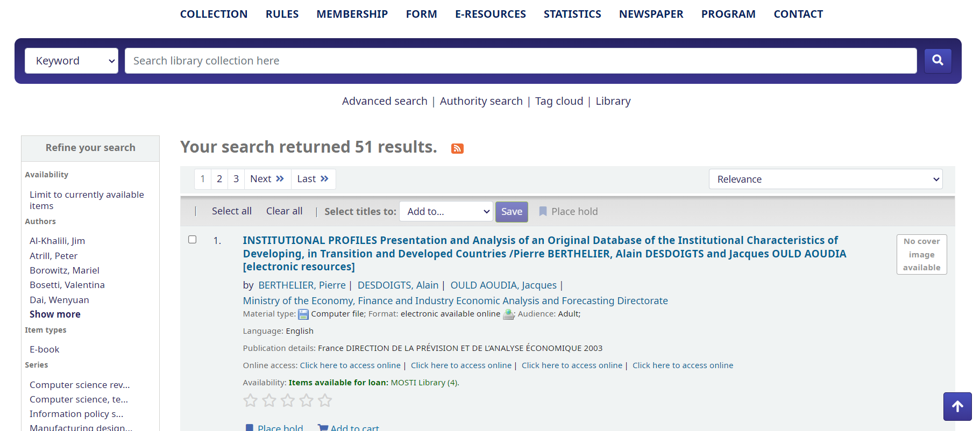The height and width of the screenshot is (431, 980).
Task: Open the Keyword search type dropdown
Action: (72, 61)
